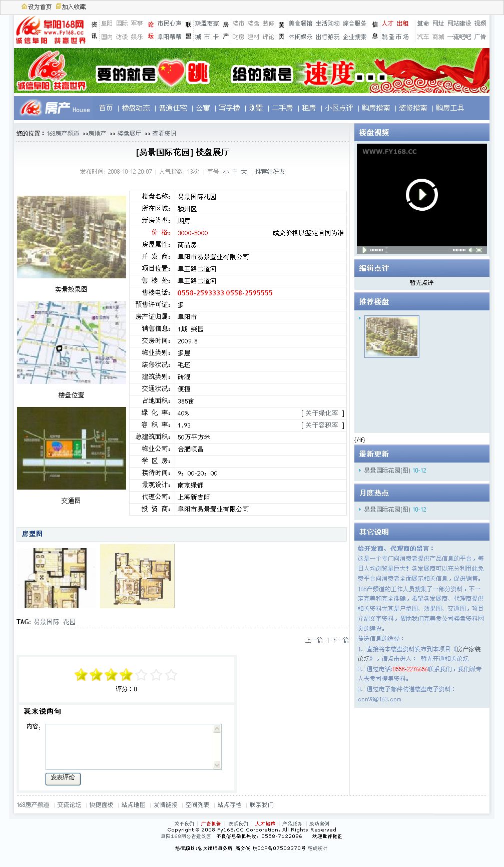Click scroll down arrow in comment box

pos(217,765)
